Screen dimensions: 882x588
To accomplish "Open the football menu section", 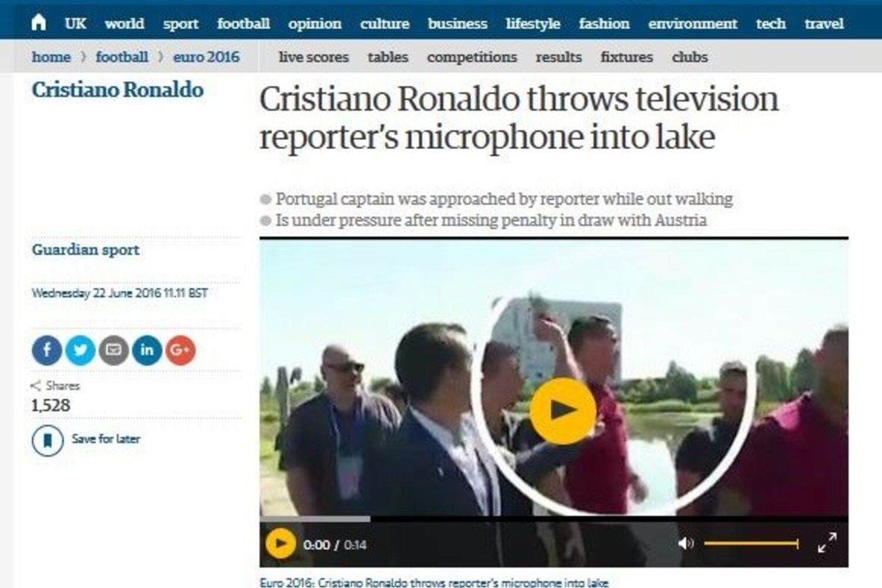I will [x=243, y=24].
